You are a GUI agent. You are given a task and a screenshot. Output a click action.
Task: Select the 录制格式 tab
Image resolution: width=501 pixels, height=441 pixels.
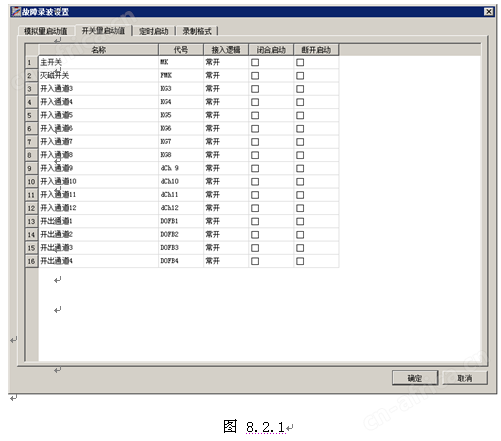pos(197,31)
